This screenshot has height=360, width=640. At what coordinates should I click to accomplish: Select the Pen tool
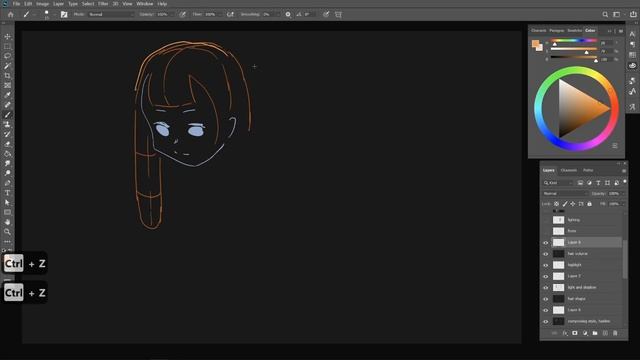pyautogui.click(x=7, y=183)
